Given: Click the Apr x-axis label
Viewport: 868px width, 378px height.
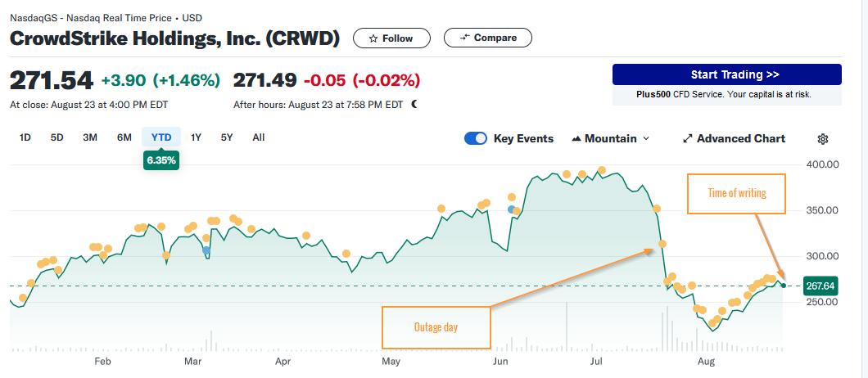Looking at the screenshot, I should (x=283, y=362).
